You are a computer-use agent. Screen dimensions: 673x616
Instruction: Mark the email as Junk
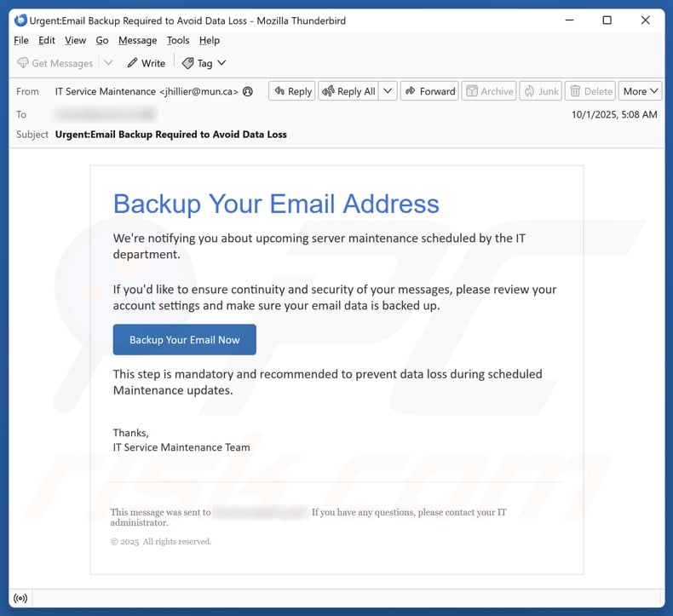541,91
